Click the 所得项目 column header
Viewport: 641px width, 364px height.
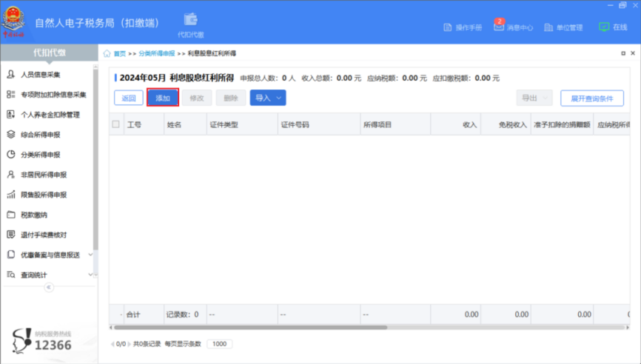(395, 124)
